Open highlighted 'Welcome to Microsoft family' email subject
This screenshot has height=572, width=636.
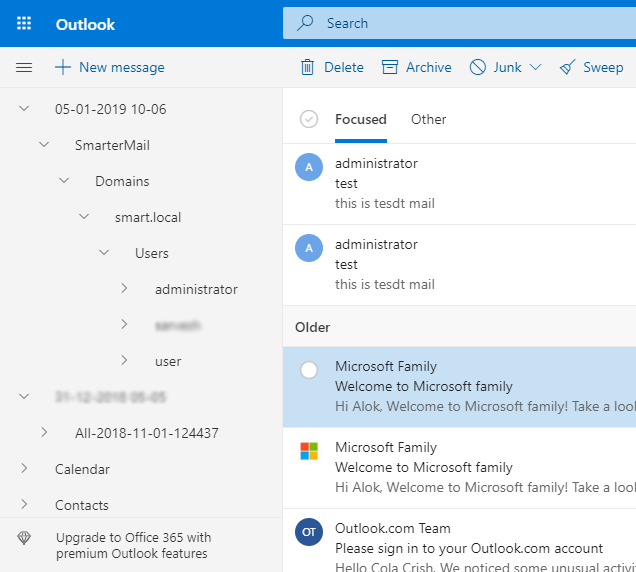click(x=424, y=386)
